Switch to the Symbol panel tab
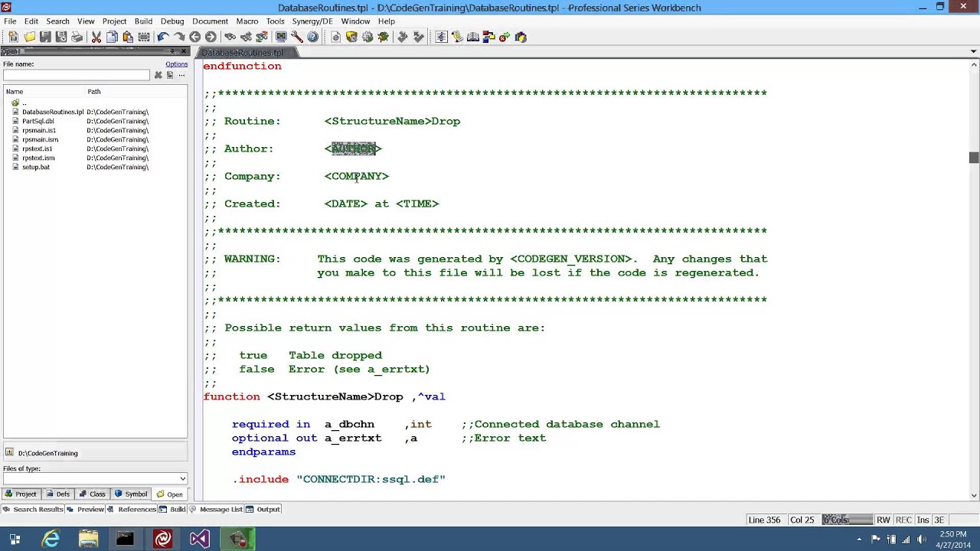The height and width of the screenshot is (551, 980). click(x=131, y=494)
